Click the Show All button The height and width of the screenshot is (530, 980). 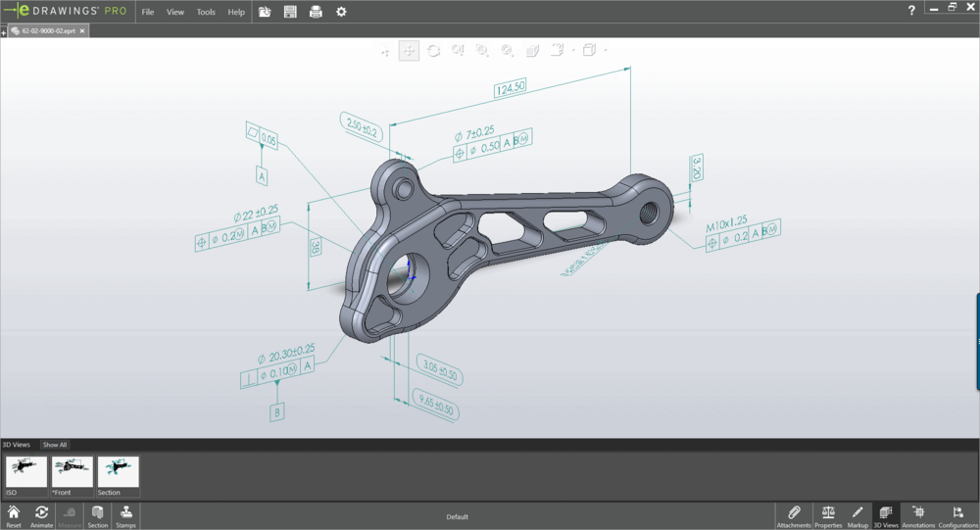click(54, 445)
